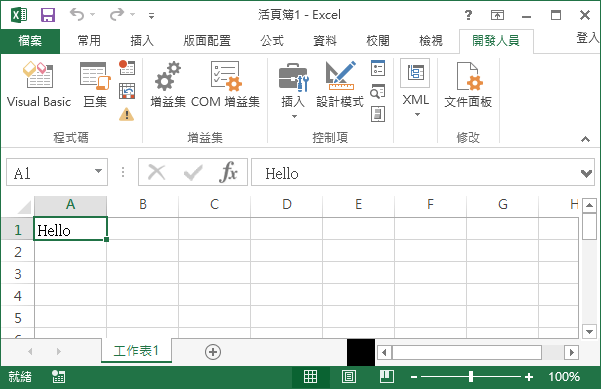The image size is (601, 389).
Task: Switch to Page Layout view
Action: pos(348,377)
